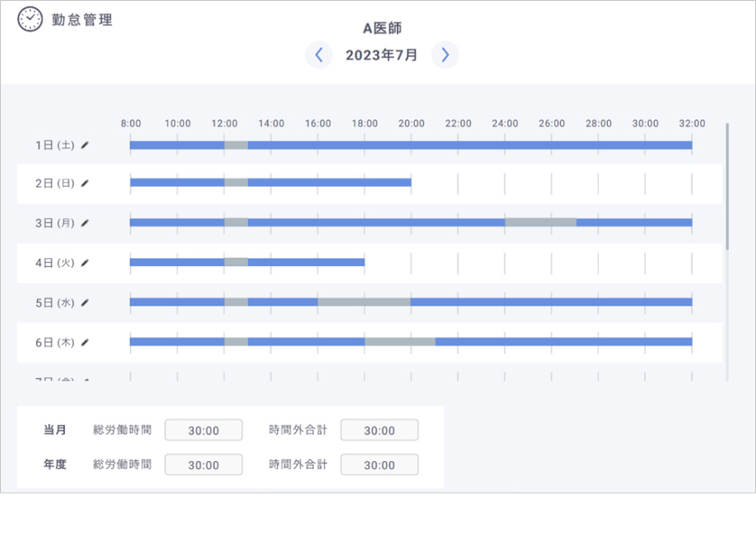This screenshot has height=543, width=756.
Task: Click edit pencil beside 4日 (火)
Action: [x=85, y=263]
